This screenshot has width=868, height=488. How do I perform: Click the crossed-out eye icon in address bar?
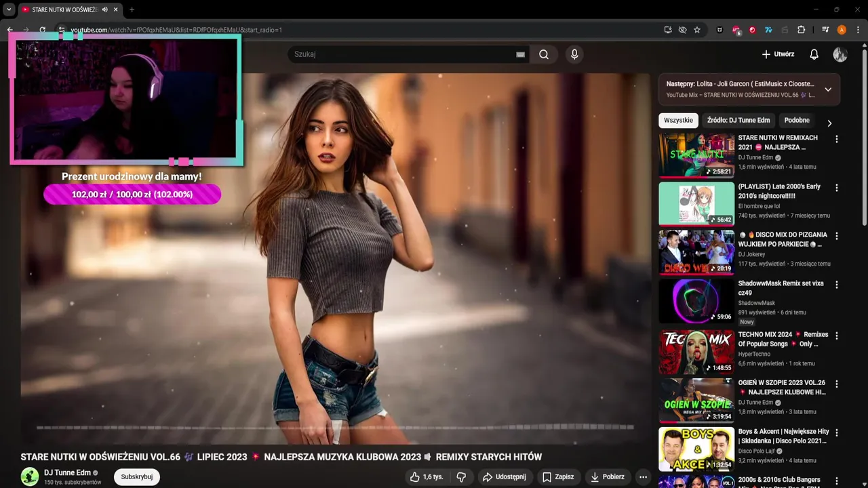point(682,30)
